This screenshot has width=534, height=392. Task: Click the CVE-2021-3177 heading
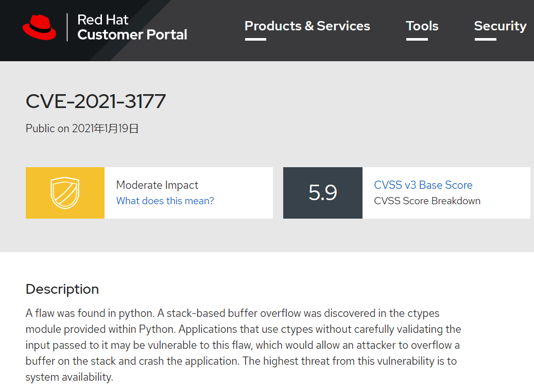[96, 101]
